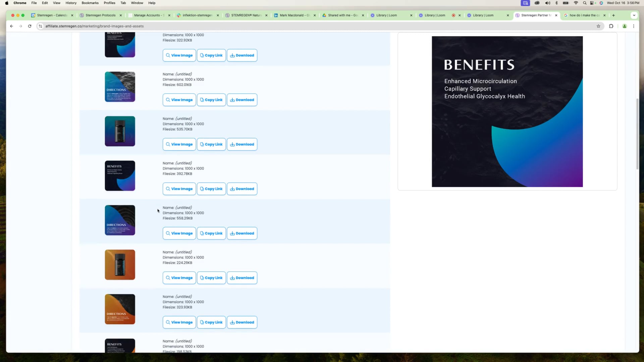Open Spotlight search from the menu bar
The width and height of the screenshot is (644, 362).
point(584,3)
